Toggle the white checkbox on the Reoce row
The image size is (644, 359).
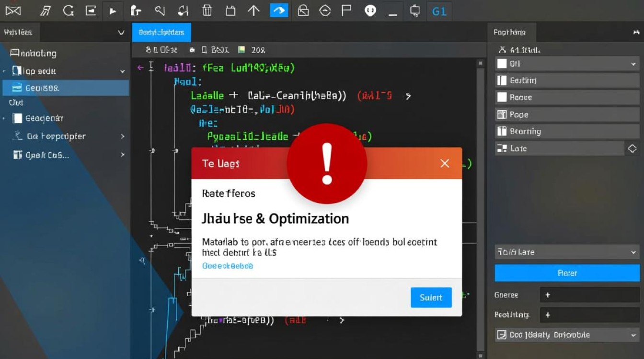coord(502,97)
